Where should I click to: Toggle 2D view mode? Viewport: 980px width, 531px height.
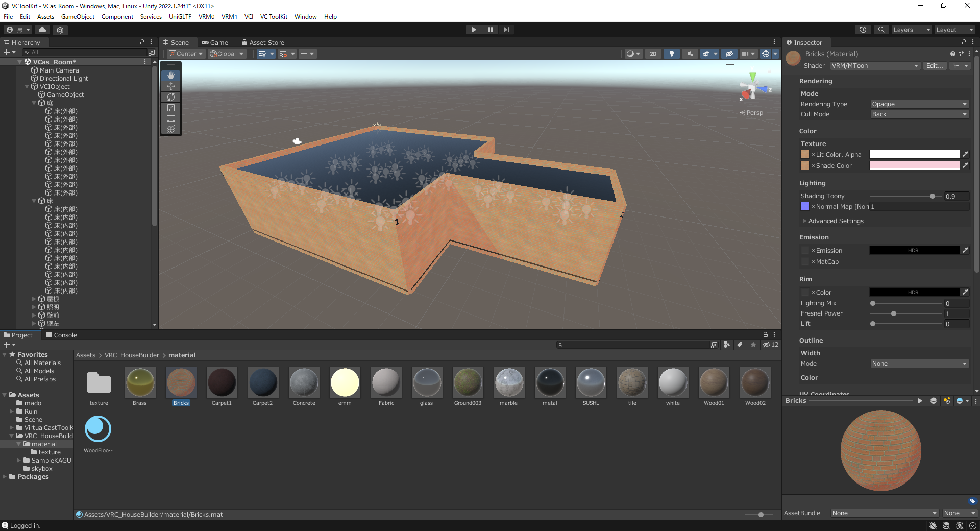[x=653, y=54]
